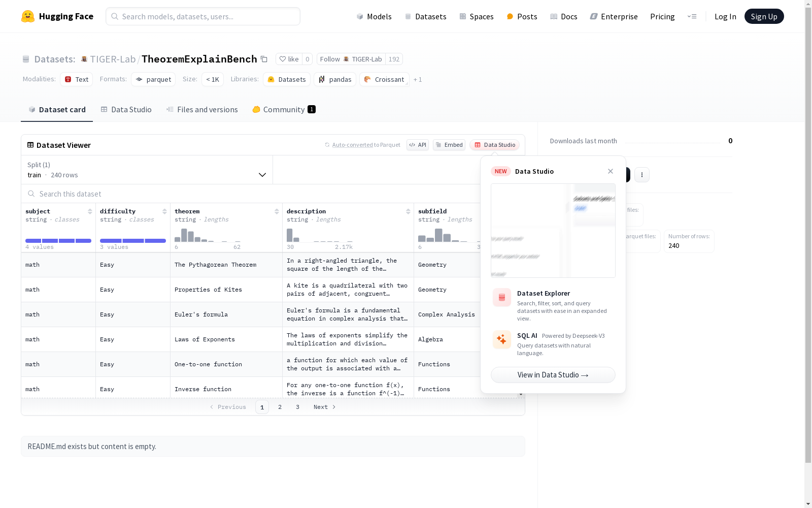
Task: Click Log In
Action: (725, 16)
